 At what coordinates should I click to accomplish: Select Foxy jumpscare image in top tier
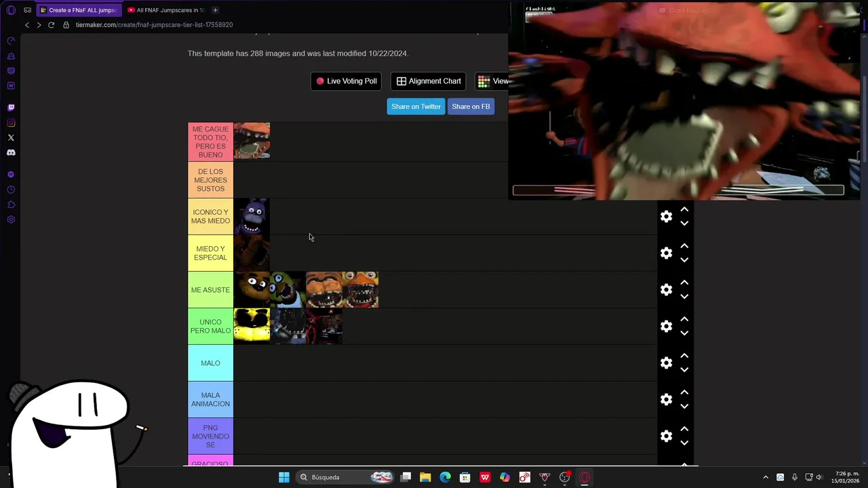pos(252,140)
